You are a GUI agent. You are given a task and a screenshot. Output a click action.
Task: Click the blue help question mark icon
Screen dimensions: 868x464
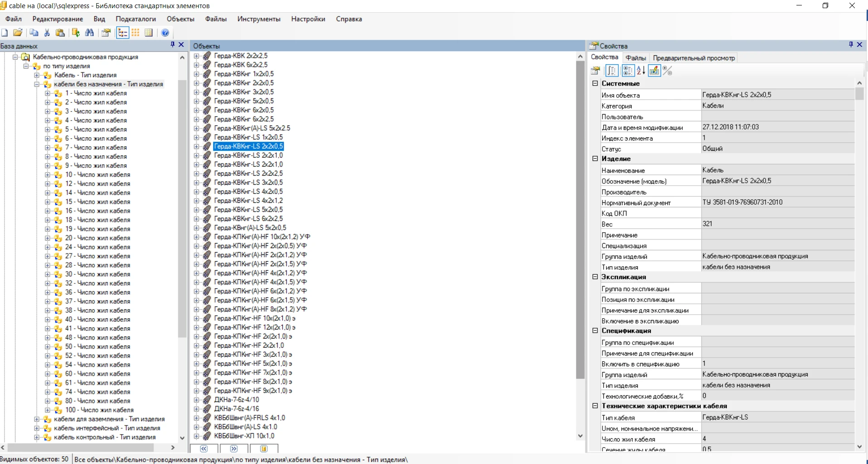(165, 33)
